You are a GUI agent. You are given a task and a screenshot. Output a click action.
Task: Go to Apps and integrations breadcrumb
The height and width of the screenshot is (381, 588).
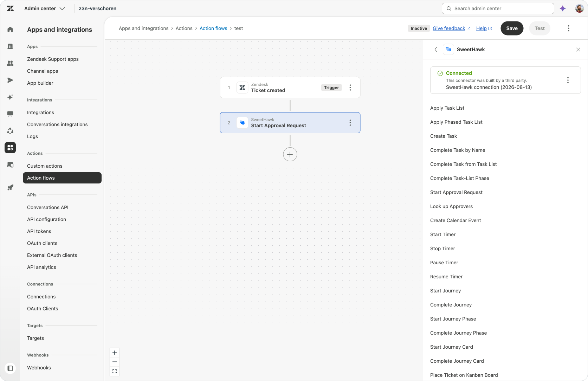tap(144, 28)
